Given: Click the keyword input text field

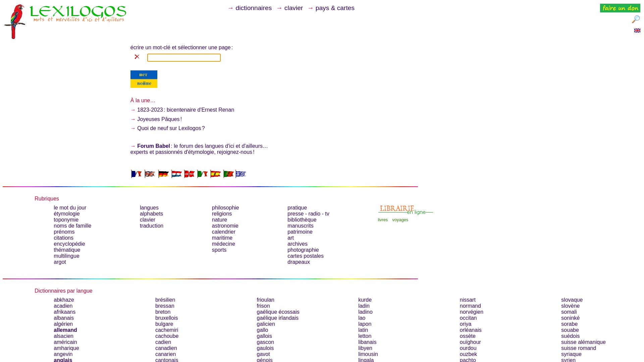Looking at the screenshot, I should pos(184,57).
